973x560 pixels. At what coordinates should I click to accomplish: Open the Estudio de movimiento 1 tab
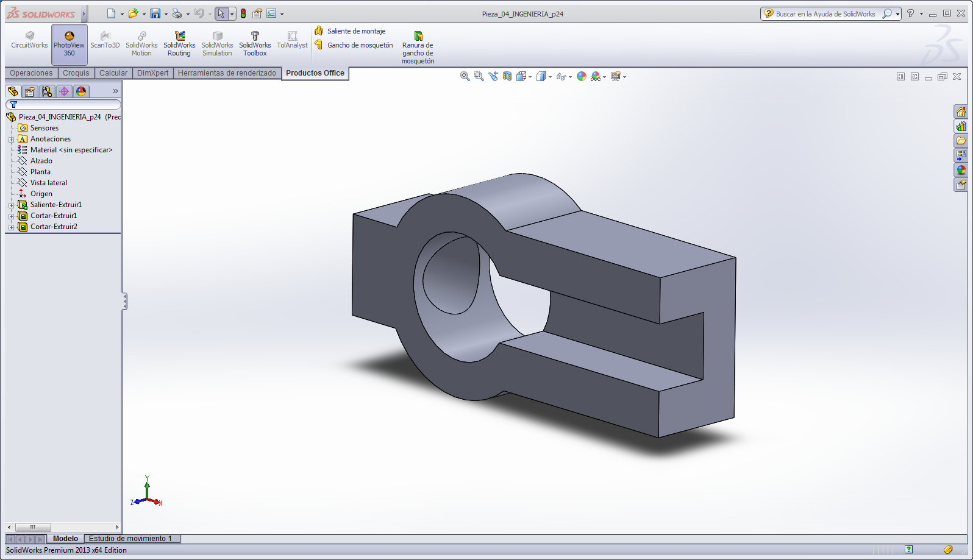(130, 539)
